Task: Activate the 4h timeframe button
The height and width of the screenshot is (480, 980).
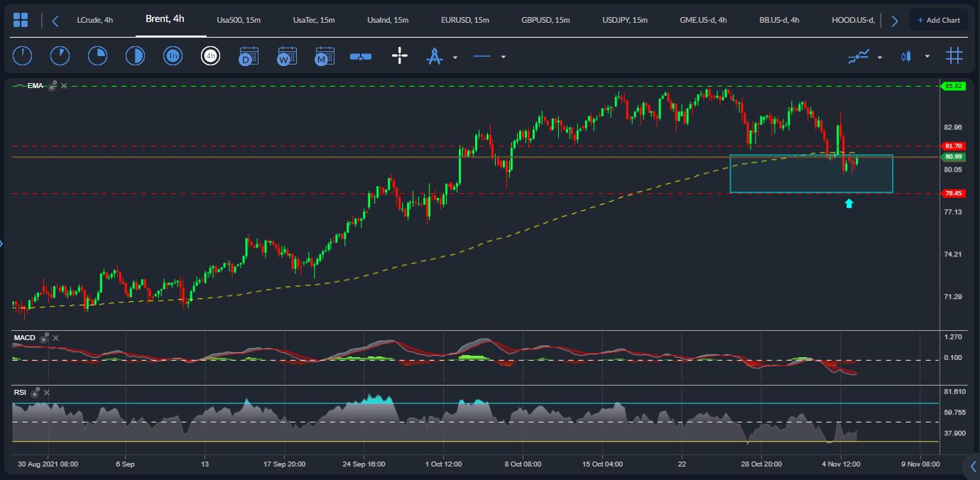Action: pos(210,56)
